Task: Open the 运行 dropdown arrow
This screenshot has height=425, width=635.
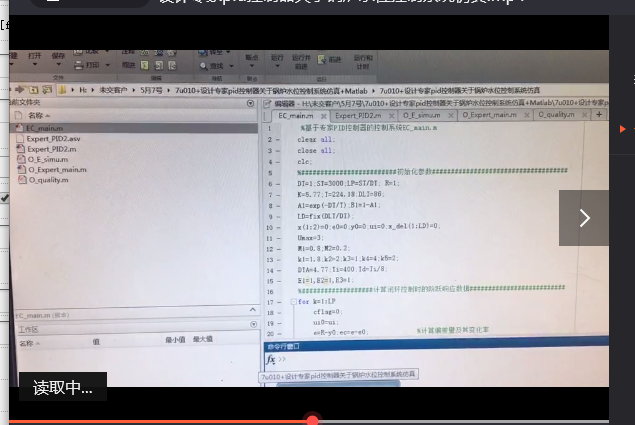Action: (277, 66)
